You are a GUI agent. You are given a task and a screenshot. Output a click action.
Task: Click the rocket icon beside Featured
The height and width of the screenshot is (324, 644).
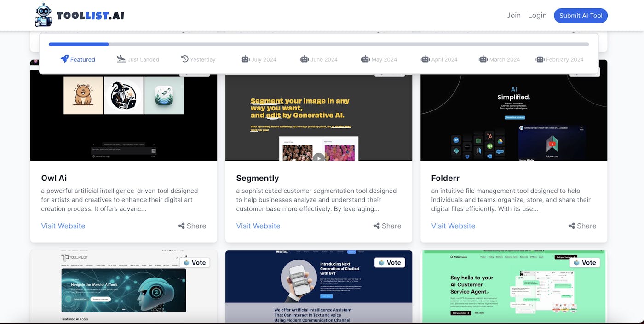click(65, 59)
